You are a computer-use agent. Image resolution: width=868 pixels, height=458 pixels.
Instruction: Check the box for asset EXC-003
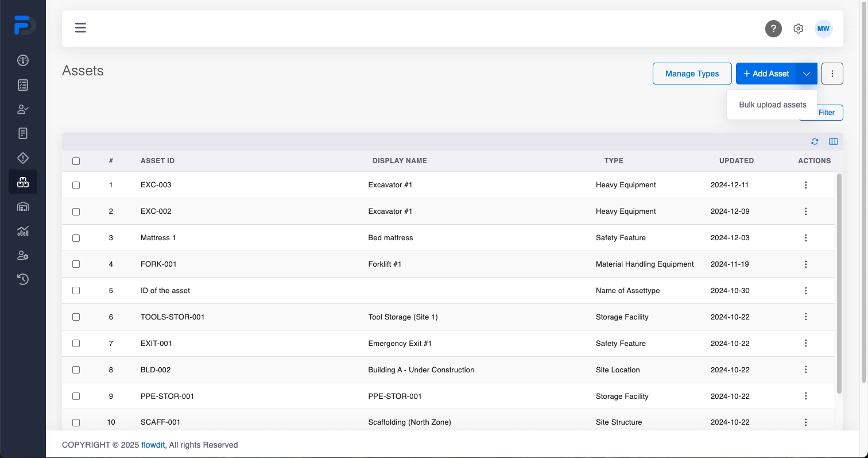(x=76, y=185)
